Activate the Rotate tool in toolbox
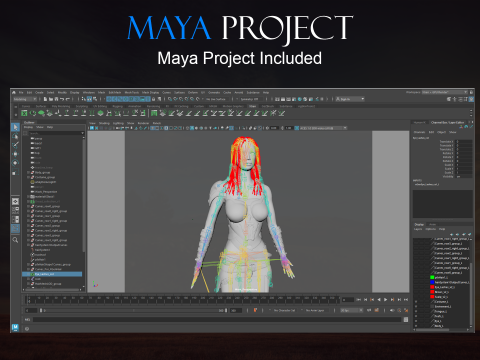This screenshot has height=360, width=480. (15, 163)
